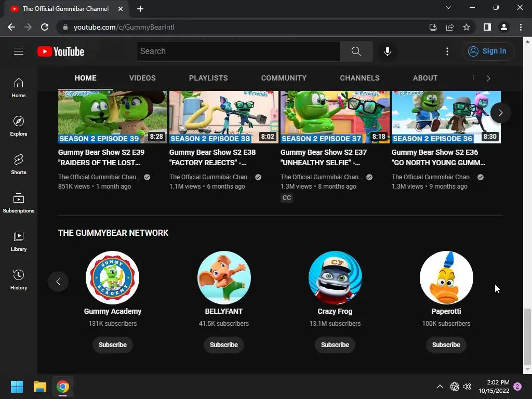Image resolution: width=532 pixels, height=399 pixels.
Task: Open Gummy Academy channel avatar
Action: pyautogui.click(x=113, y=277)
